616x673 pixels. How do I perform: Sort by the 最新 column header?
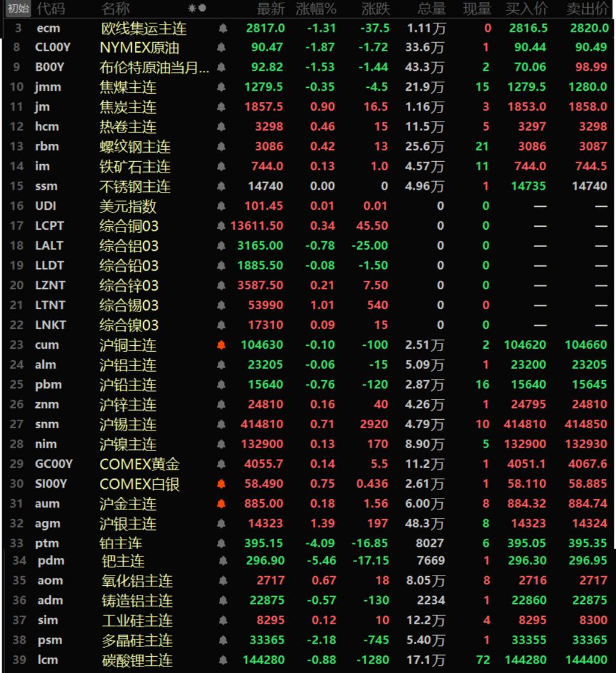pos(271,8)
